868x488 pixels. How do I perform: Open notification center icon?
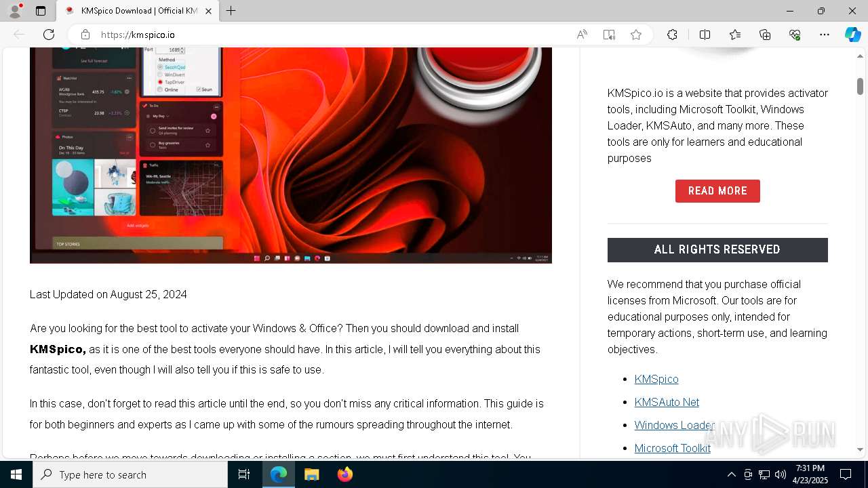click(846, 474)
